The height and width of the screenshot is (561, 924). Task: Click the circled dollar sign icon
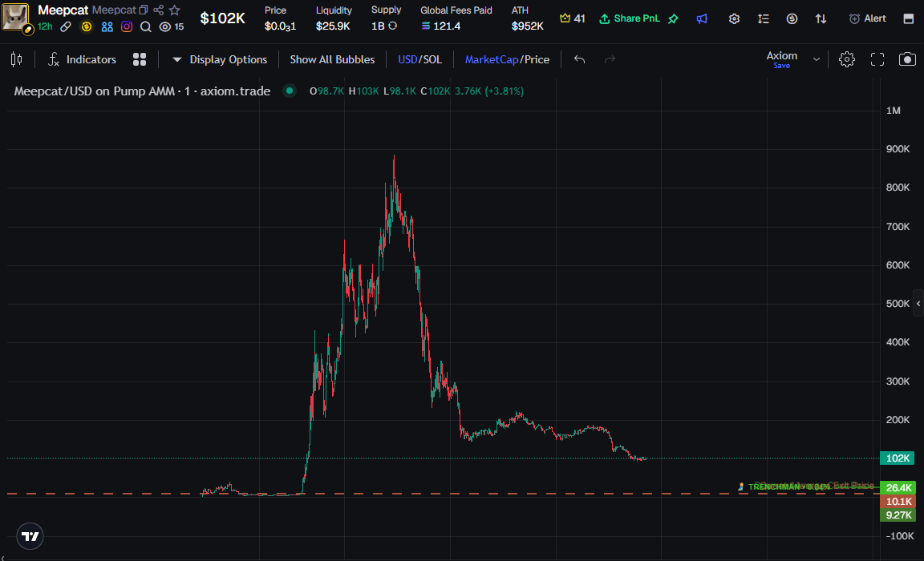[x=792, y=19]
